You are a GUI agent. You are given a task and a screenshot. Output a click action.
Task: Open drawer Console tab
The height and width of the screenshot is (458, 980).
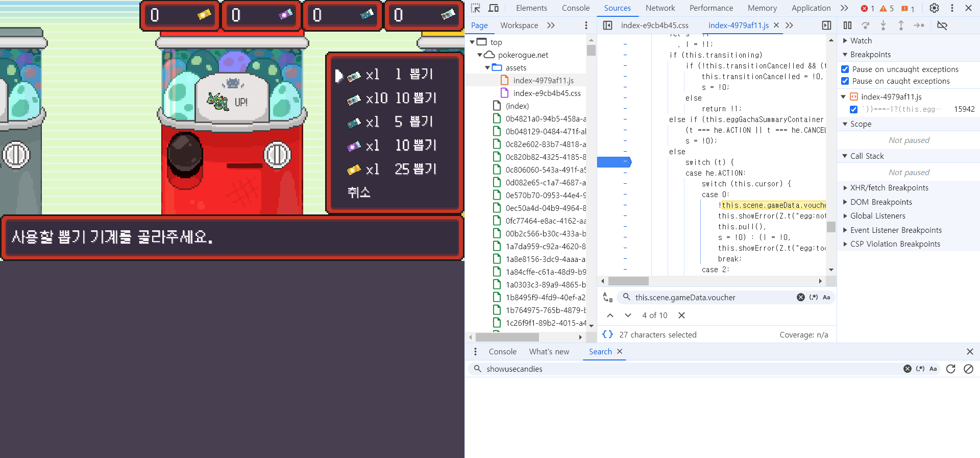(x=502, y=352)
